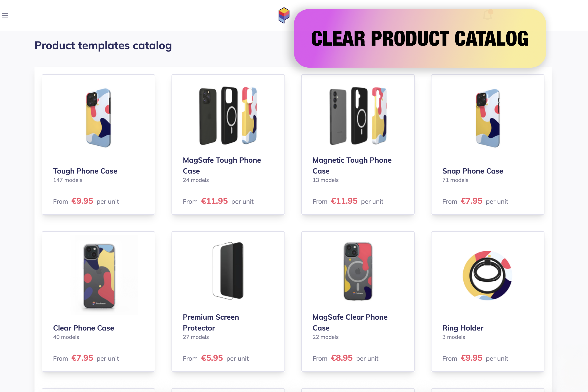Open the Premium Screen Protector title
The image size is (588, 392).
point(211,323)
